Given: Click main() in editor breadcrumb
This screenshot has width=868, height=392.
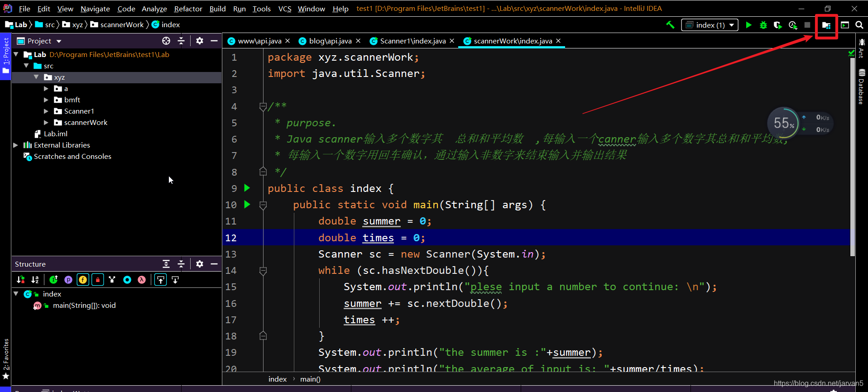Looking at the screenshot, I should pyautogui.click(x=310, y=379).
